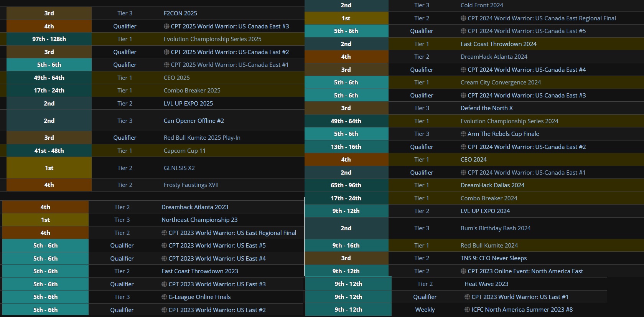Image resolution: width=644 pixels, height=317 pixels.
Task: Select Cream City Convergence 2024 link
Action: pyautogui.click(x=501, y=83)
